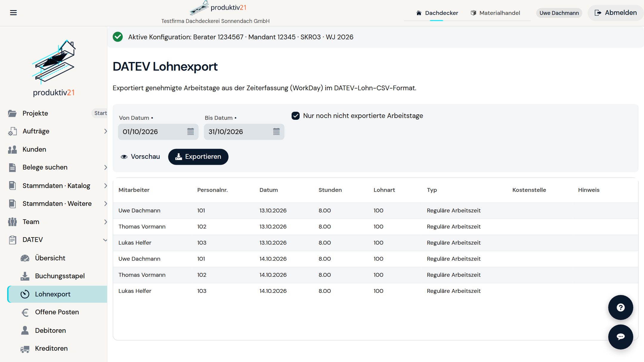This screenshot has width=644, height=362.
Task: Click the Start badge next to Projekte
Action: [x=100, y=113]
